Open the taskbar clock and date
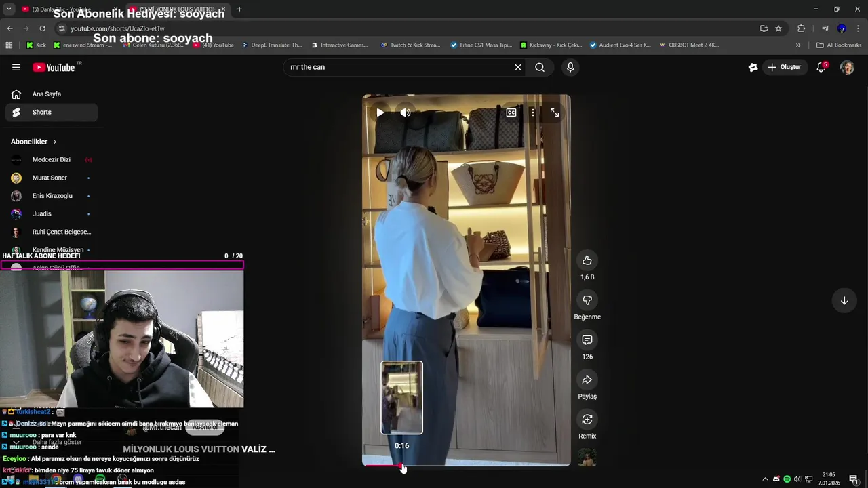868x488 pixels. click(829, 479)
